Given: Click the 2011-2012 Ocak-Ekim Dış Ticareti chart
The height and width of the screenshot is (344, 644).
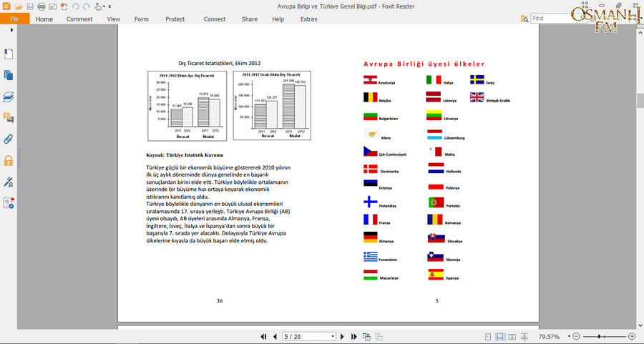Looking at the screenshot, I should 272,106.
